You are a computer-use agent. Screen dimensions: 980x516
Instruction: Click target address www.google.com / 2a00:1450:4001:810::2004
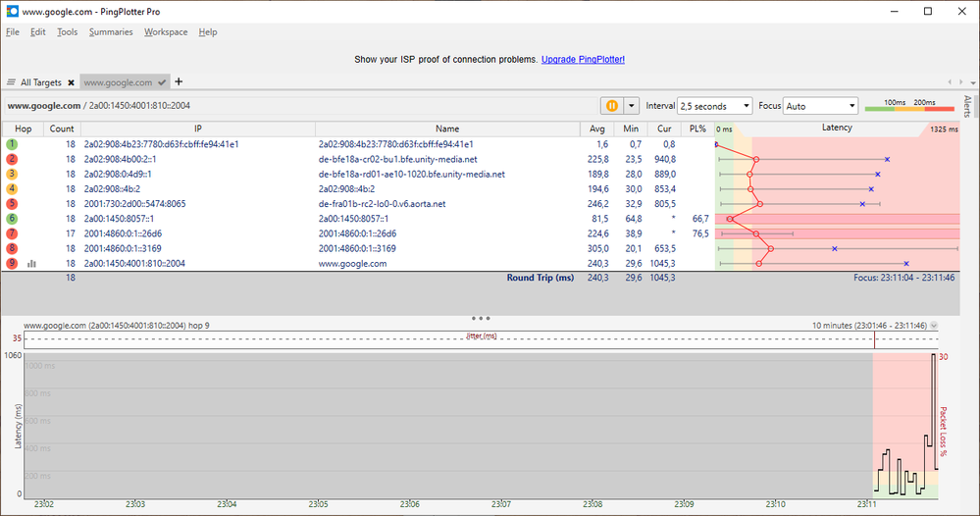tap(99, 106)
